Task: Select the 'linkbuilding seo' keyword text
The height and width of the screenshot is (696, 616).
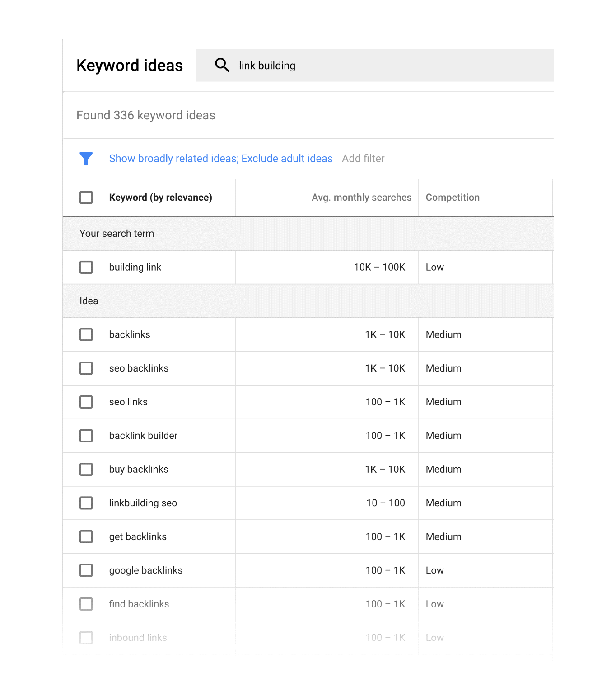Action: [x=143, y=503]
